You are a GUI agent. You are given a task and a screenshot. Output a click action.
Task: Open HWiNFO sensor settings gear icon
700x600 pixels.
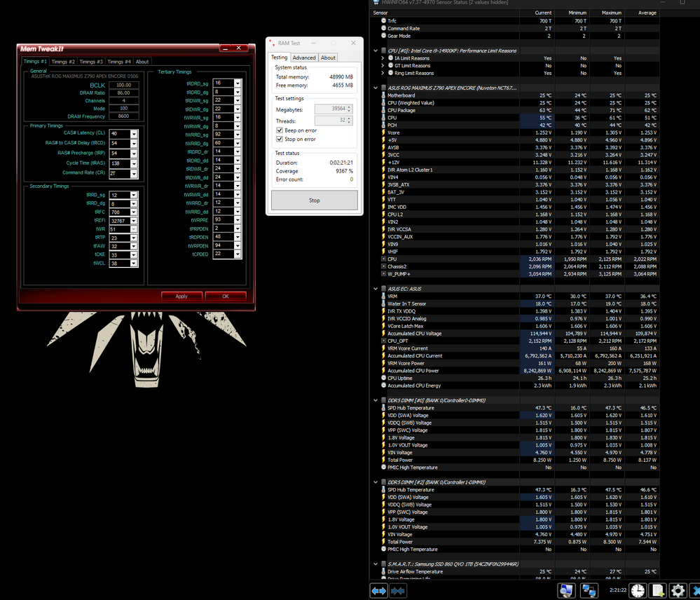coord(678,590)
